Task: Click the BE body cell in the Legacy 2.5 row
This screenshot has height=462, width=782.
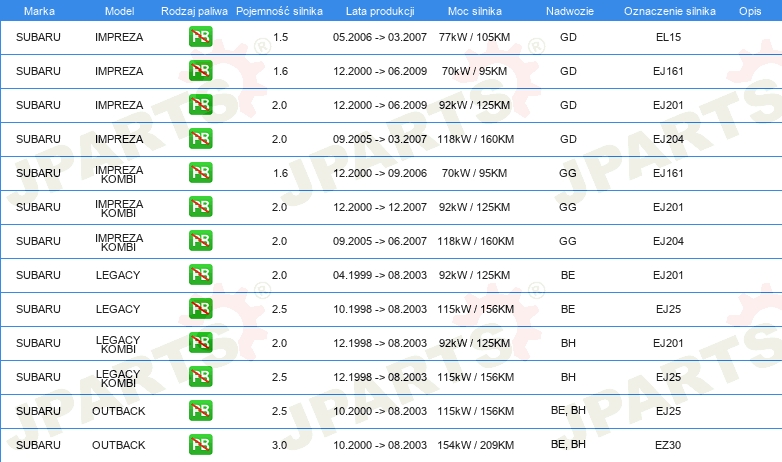Action: click(568, 309)
